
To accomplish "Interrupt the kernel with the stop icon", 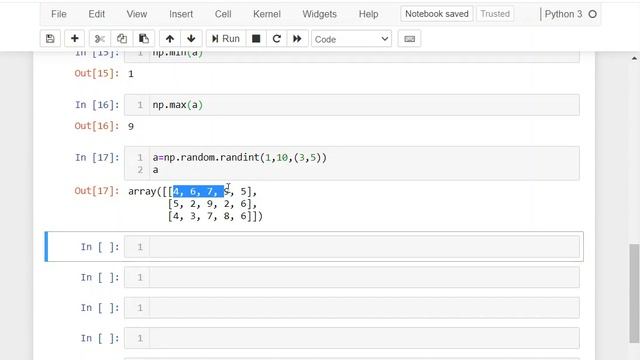I will click(x=256, y=39).
